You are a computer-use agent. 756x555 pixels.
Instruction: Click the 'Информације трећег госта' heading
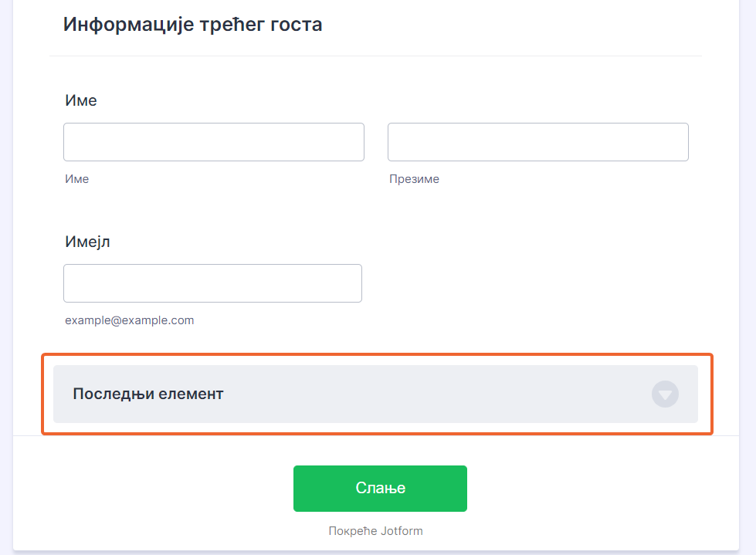[x=192, y=25]
